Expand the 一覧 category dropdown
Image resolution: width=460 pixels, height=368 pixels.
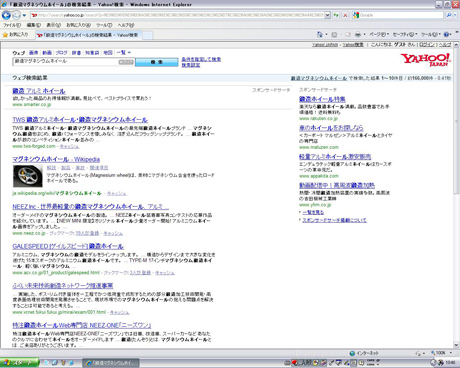[x=124, y=53]
